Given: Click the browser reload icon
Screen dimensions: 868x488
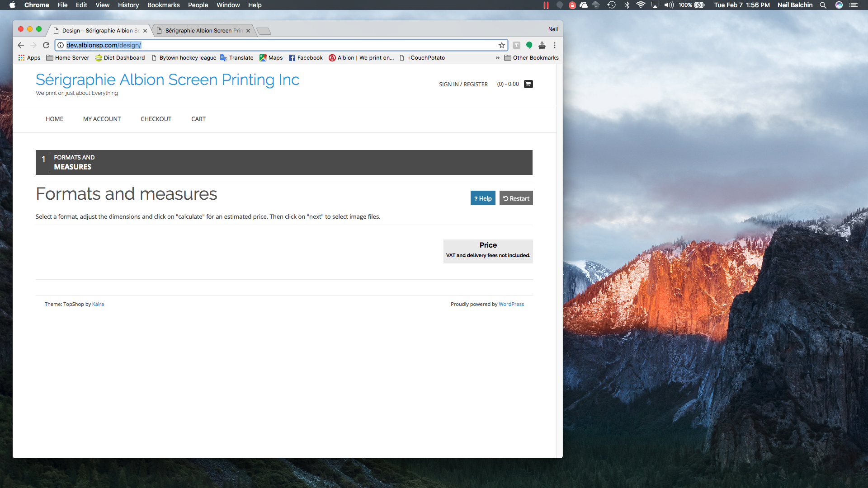Looking at the screenshot, I should pos(46,45).
